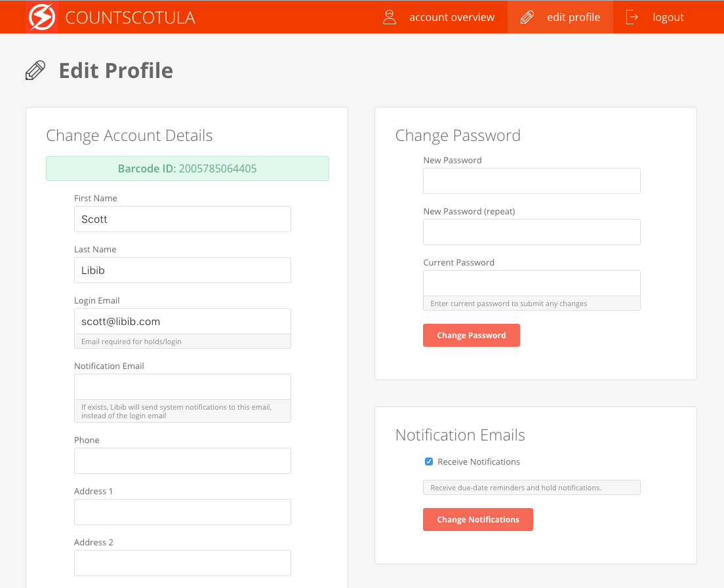The width and height of the screenshot is (724, 588).
Task: Click the edit profile pencil icon in navbar
Action: pyautogui.click(x=527, y=17)
